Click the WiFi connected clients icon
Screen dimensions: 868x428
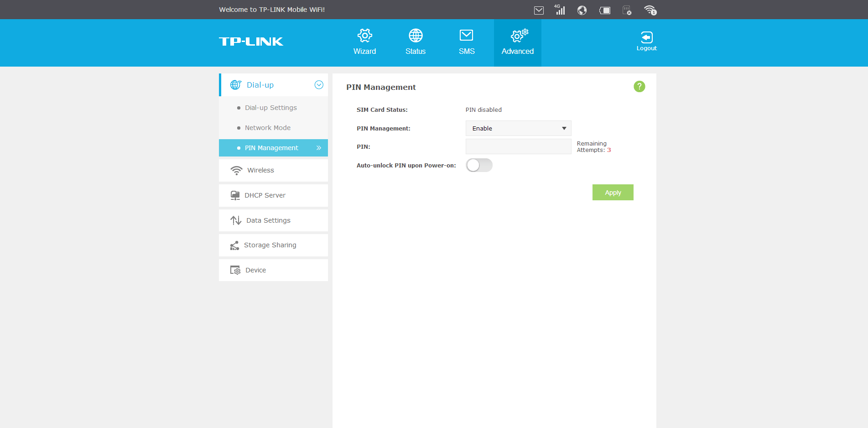(x=650, y=10)
